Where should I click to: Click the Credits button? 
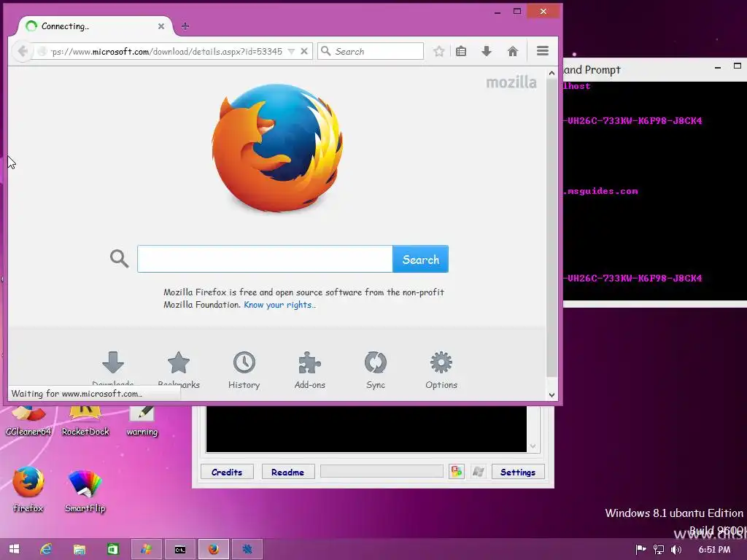(x=227, y=472)
